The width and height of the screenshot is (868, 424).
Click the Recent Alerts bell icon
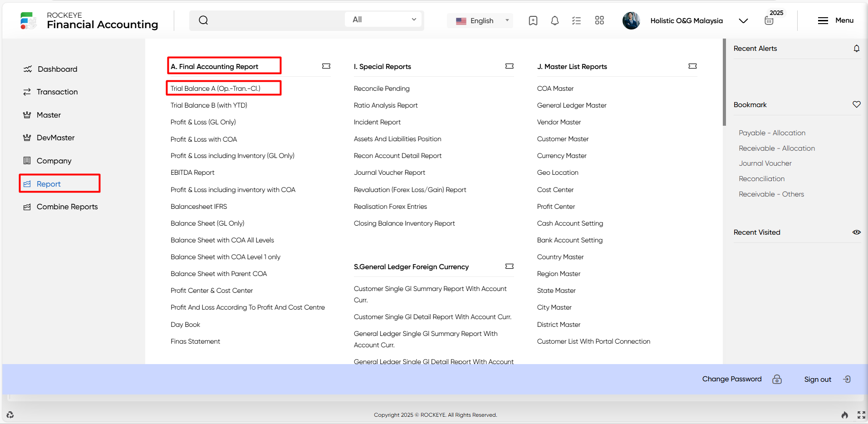857,49
